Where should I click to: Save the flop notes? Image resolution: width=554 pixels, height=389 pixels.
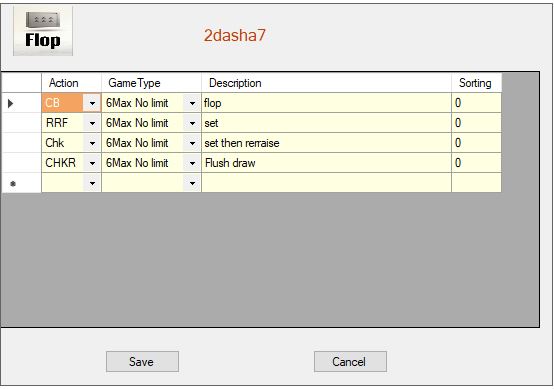[142, 361]
